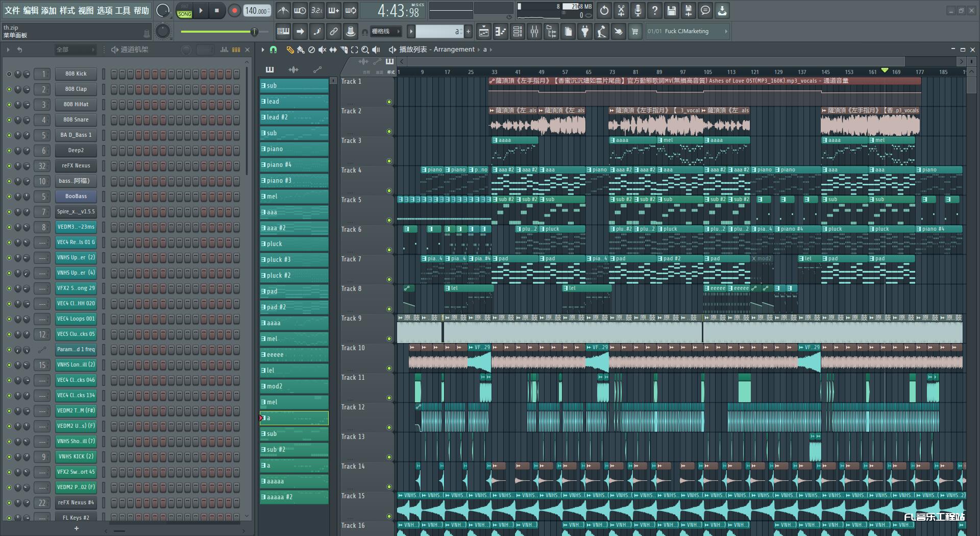Image resolution: width=980 pixels, height=536 pixels.
Task: Open the mixer view icon
Action: tap(534, 32)
